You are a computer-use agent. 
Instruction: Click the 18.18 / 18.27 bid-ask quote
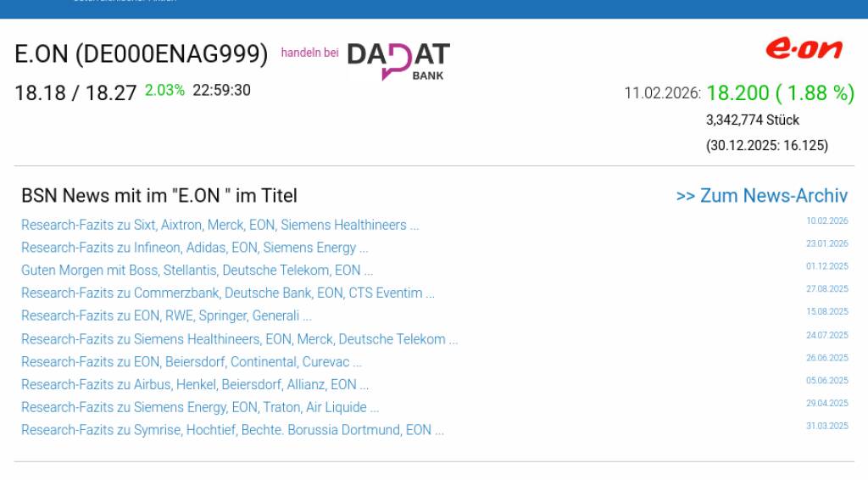pyautogui.click(x=75, y=93)
